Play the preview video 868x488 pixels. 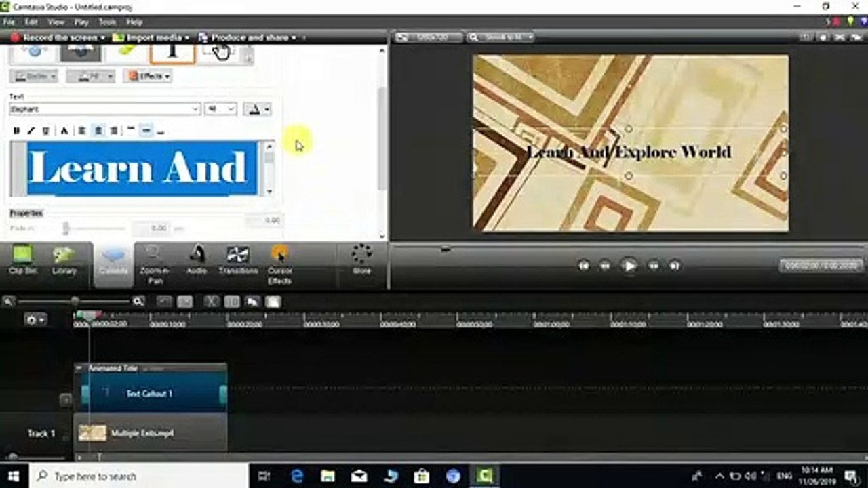coord(629,266)
